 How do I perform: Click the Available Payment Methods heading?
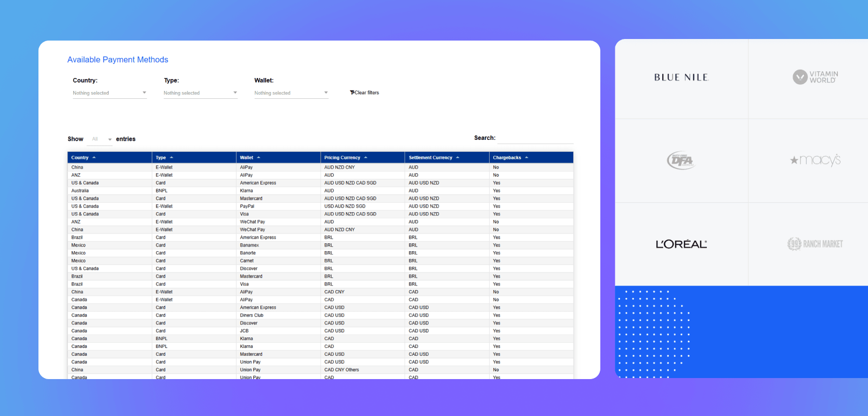tap(118, 60)
